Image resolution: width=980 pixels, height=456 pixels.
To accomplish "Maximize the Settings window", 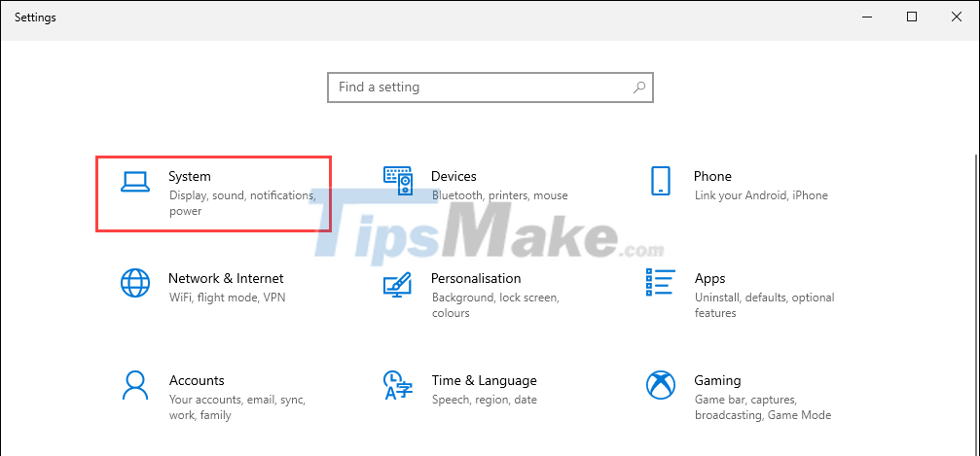I will click(912, 17).
